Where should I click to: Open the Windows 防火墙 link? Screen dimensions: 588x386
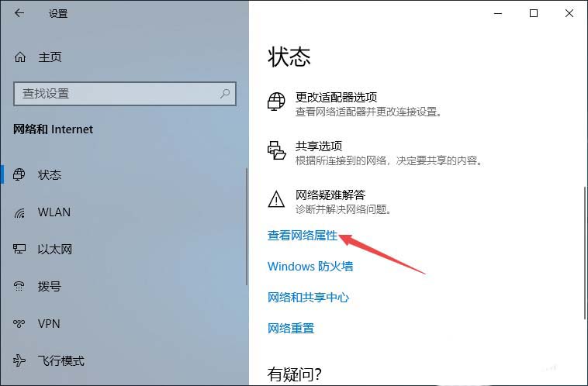310,267
